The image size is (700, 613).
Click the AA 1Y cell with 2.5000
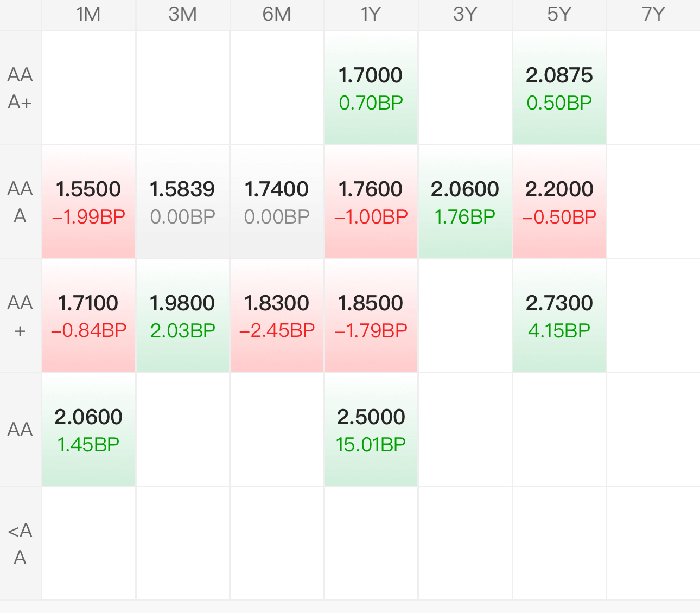(x=371, y=430)
